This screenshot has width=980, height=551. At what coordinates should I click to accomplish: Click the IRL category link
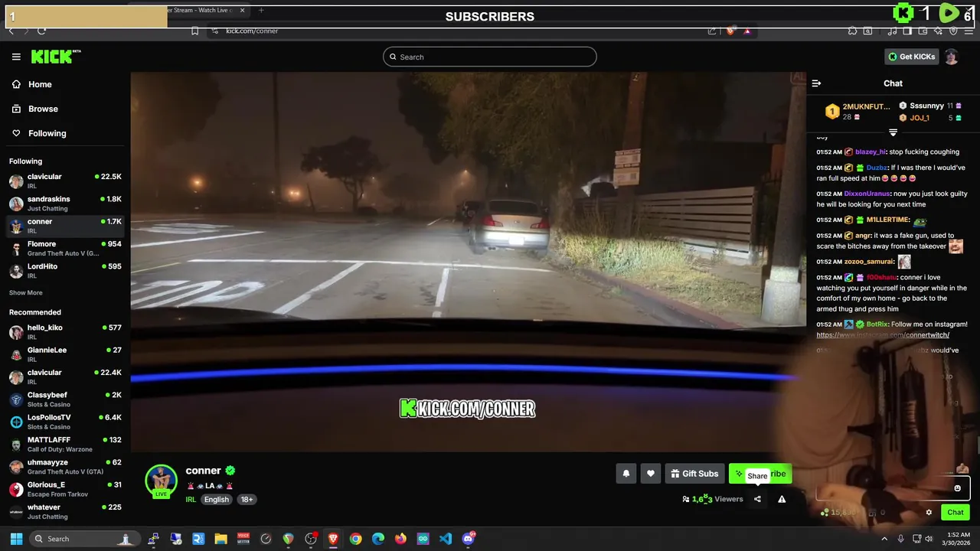(x=191, y=499)
